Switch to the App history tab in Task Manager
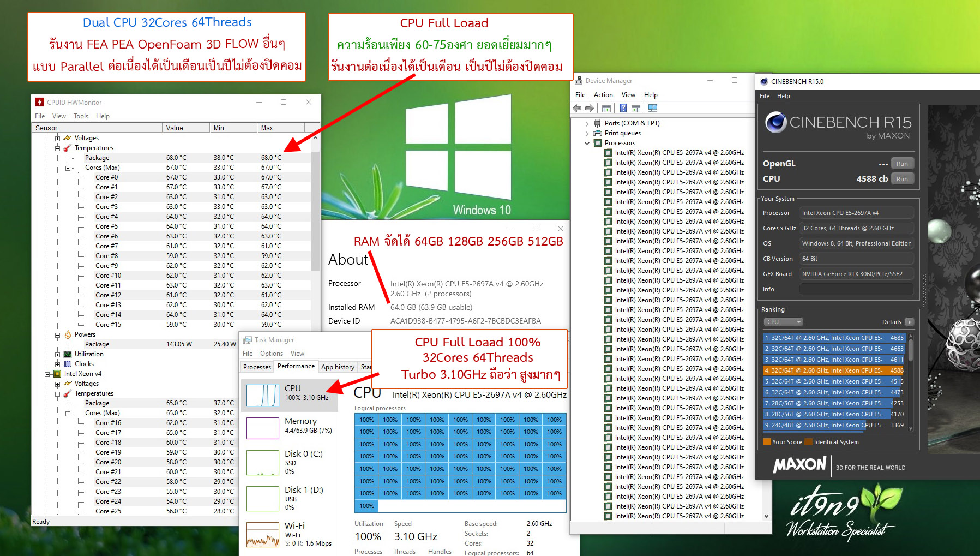 (x=338, y=367)
